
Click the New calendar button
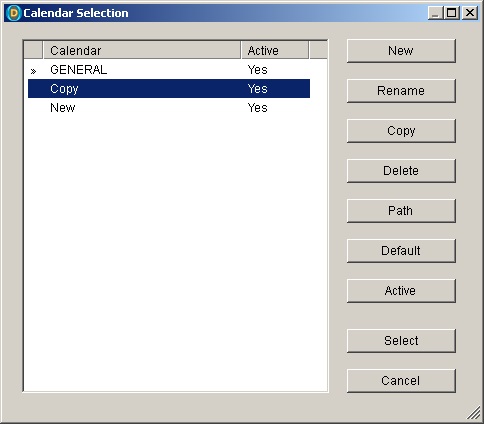(401, 51)
